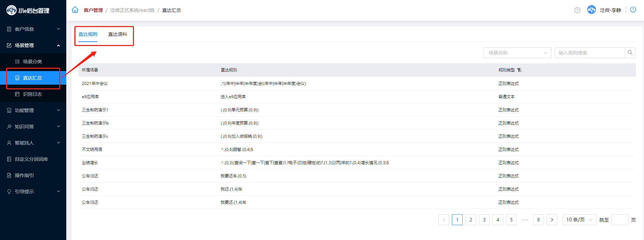Click the 功能管理 sidebar icon

coord(9,110)
